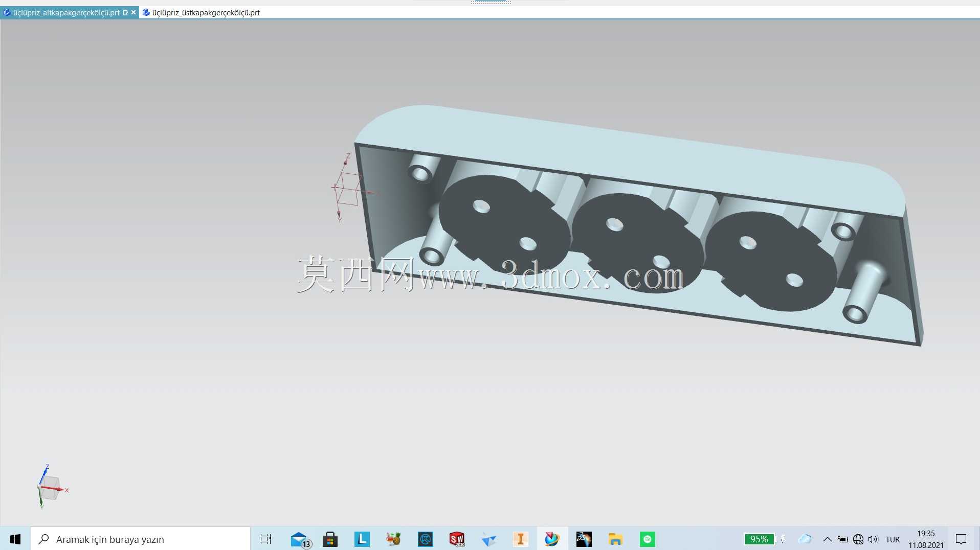980x550 pixels.
Task: Open the Windows Start menu
Action: 15,539
